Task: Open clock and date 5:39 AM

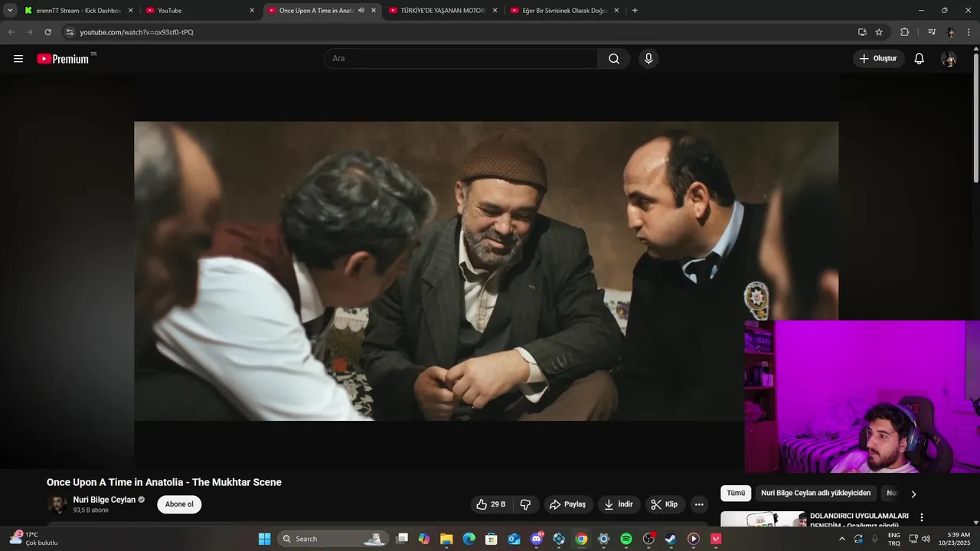Action: (x=959, y=539)
